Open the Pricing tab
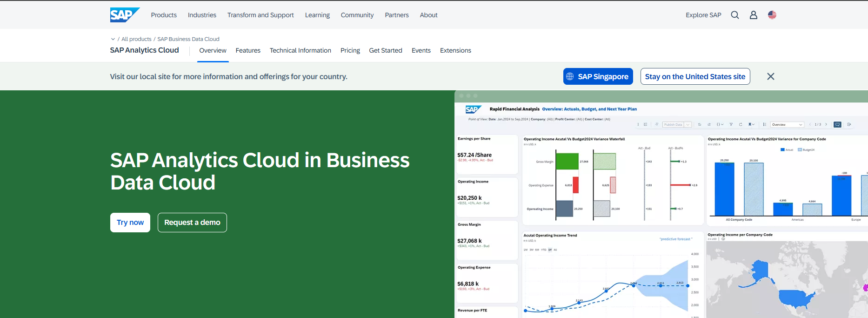868x318 pixels. (350, 50)
